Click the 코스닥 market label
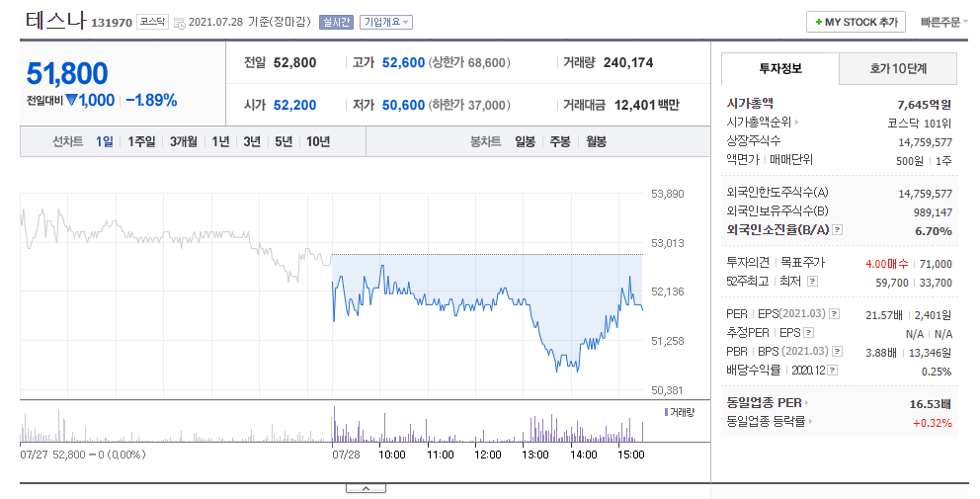 pos(152,22)
